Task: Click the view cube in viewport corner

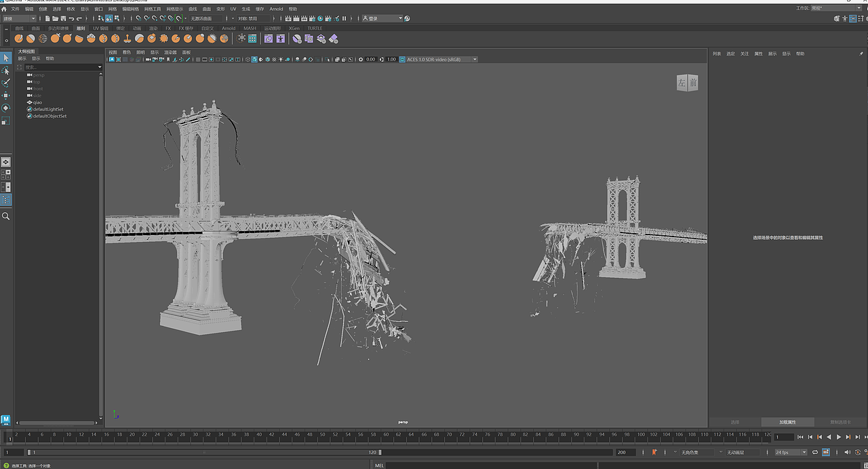Action: 687,83
